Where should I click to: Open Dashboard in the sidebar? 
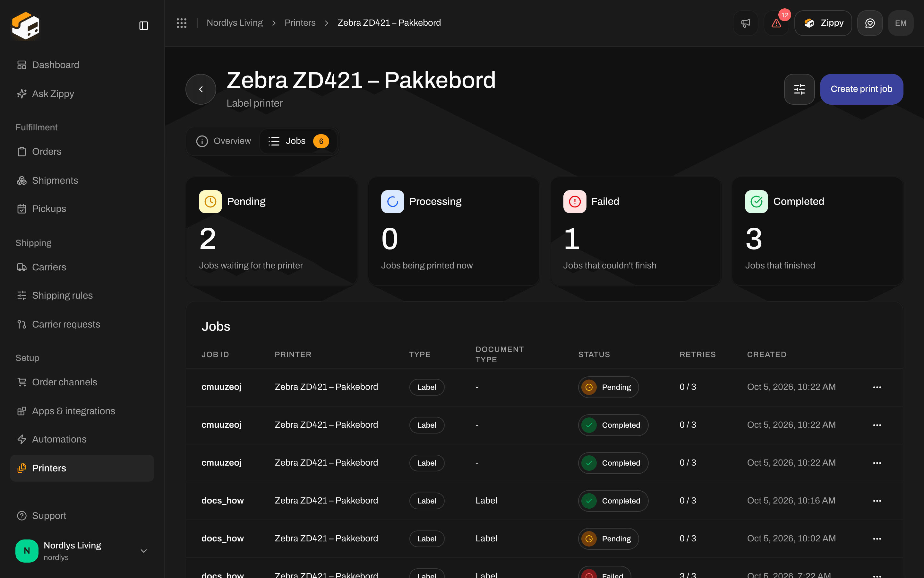pos(82,65)
